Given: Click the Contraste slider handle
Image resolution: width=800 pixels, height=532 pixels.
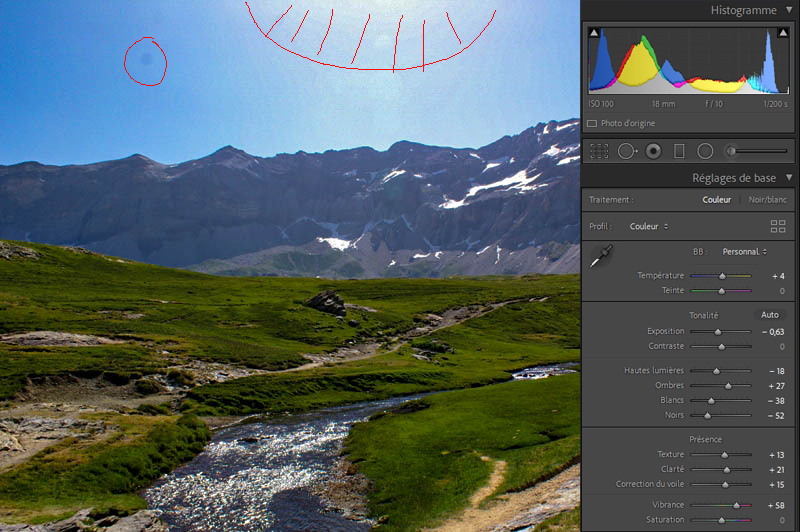Looking at the screenshot, I should 721,346.
